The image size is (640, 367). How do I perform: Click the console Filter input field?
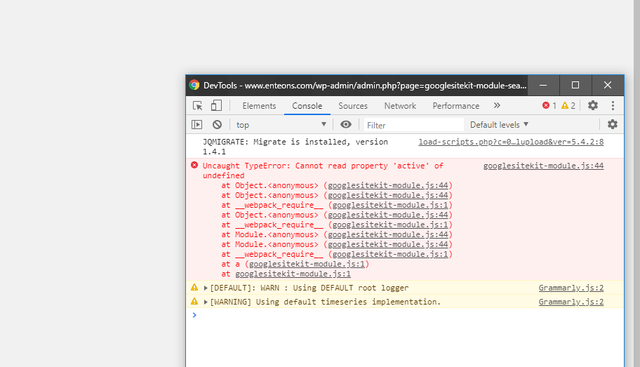tap(413, 125)
